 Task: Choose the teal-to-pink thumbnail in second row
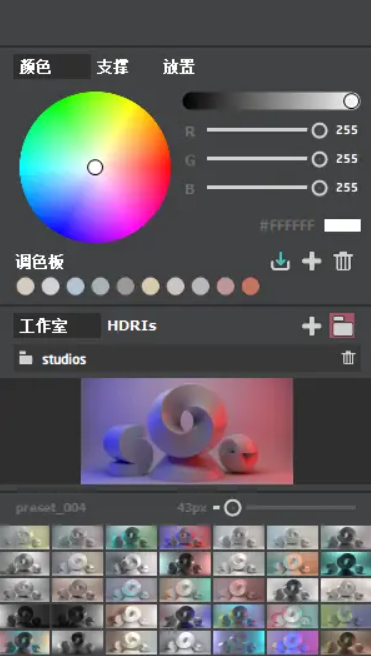(x=185, y=564)
